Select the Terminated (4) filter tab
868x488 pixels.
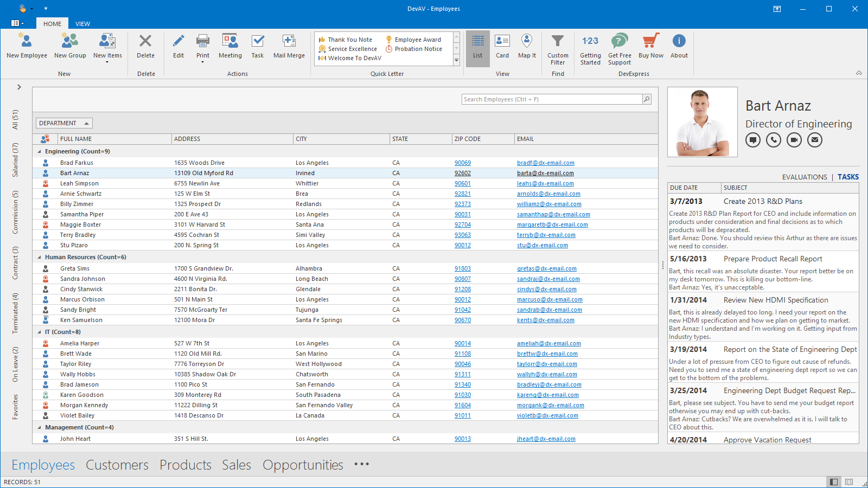click(x=15, y=313)
